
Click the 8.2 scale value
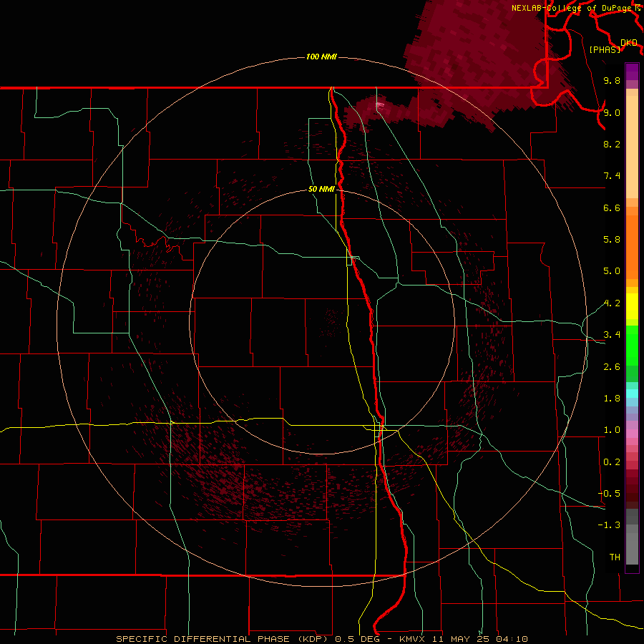(x=612, y=144)
